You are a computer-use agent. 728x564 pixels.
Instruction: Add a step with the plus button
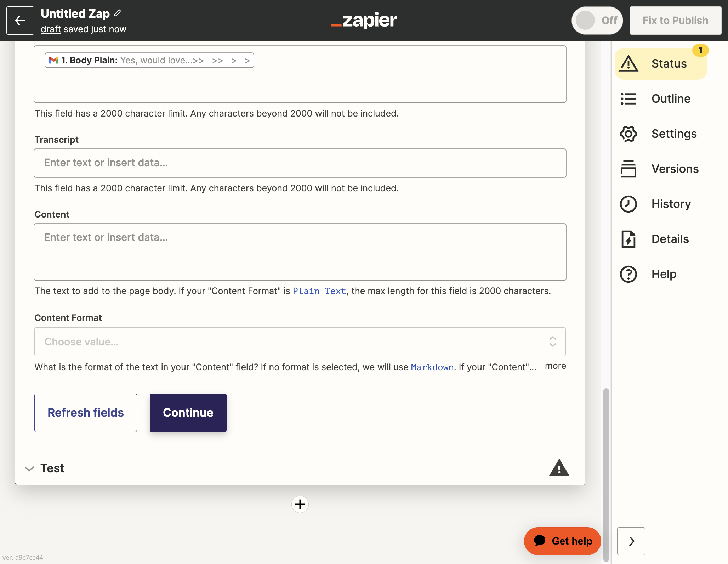pyautogui.click(x=300, y=504)
